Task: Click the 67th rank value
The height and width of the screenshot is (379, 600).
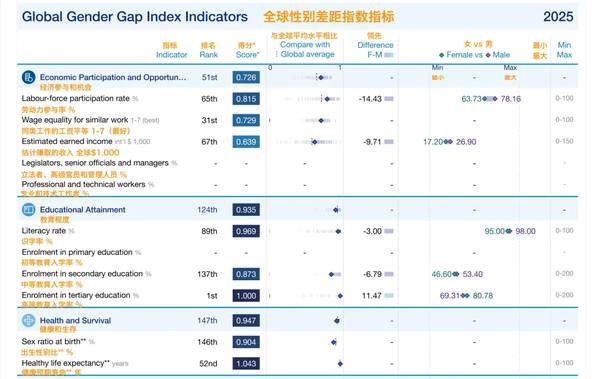Action: point(209,142)
